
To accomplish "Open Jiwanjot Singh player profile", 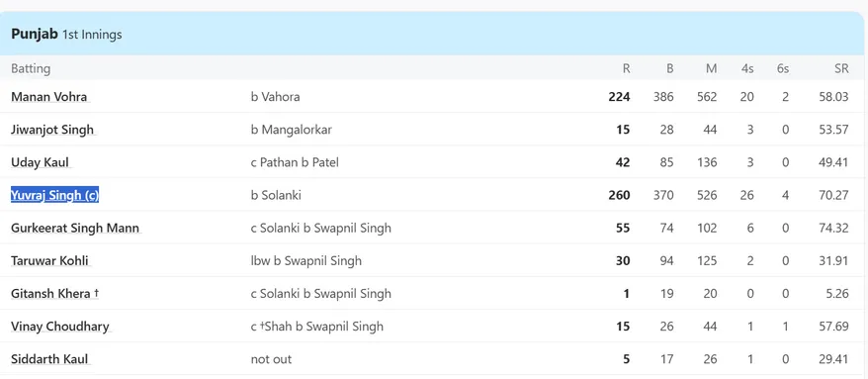I will [52, 129].
